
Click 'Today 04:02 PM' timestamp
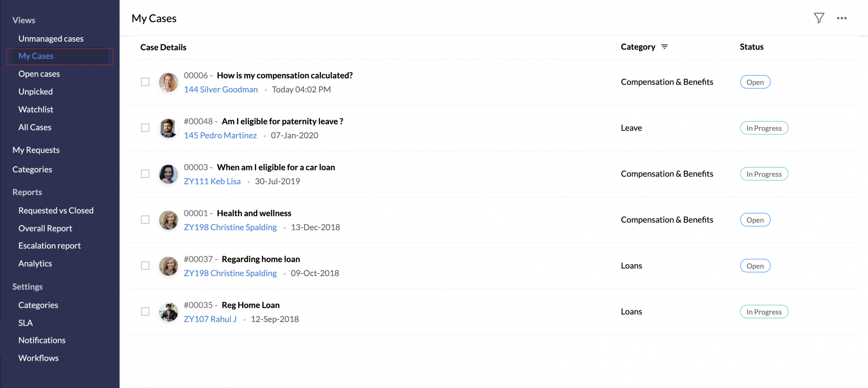click(301, 89)
